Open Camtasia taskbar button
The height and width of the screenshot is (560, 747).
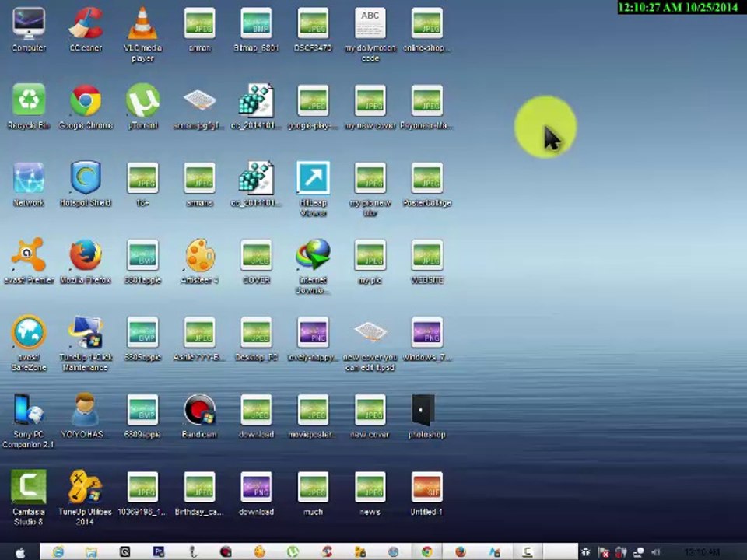pos(527,552)
